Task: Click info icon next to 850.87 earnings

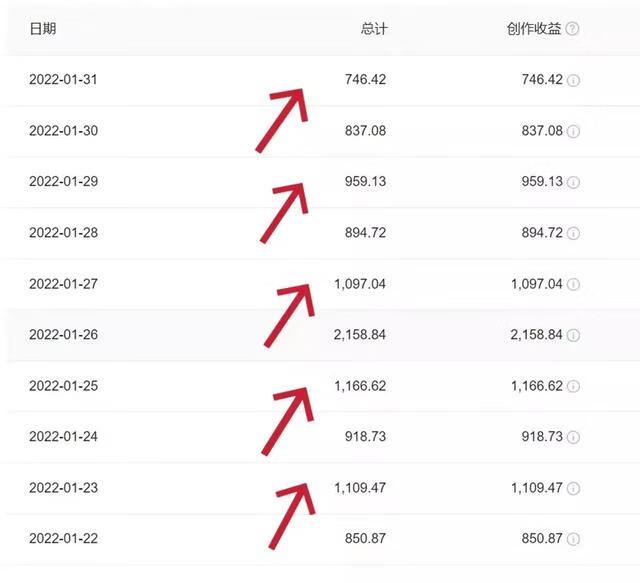Action: pyautogui.click(x=573, y=539)
